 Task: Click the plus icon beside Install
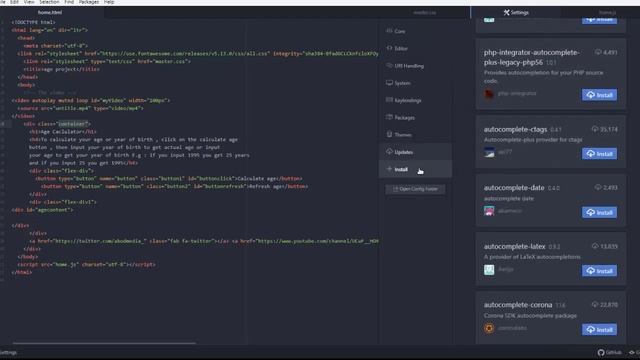click(389, 169)
